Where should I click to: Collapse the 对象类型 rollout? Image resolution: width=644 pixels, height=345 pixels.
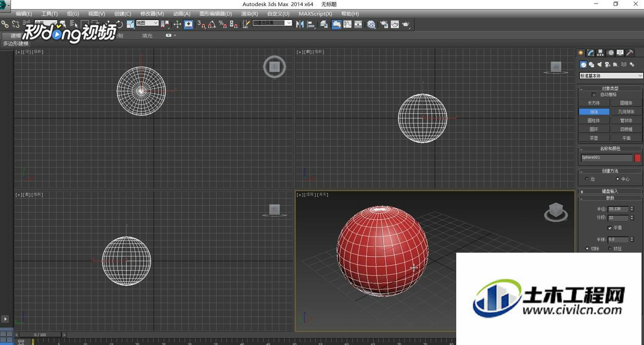click(x=611, y=88)
